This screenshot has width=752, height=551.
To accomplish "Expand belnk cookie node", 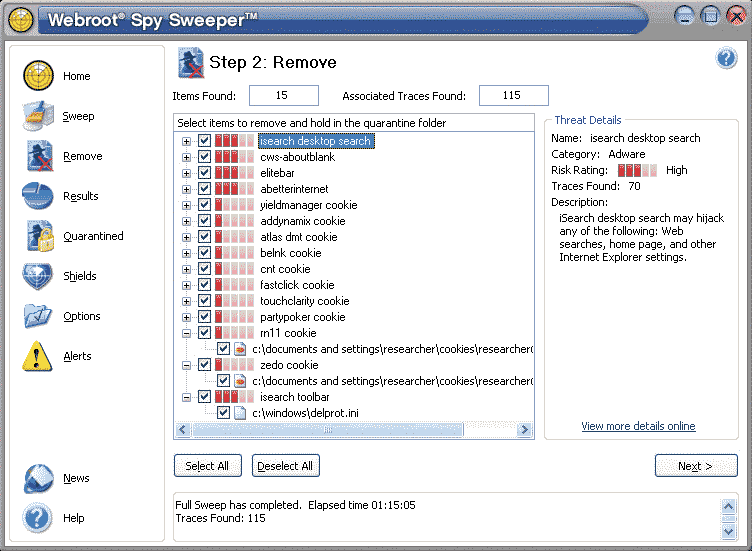I will coord(187,253).
